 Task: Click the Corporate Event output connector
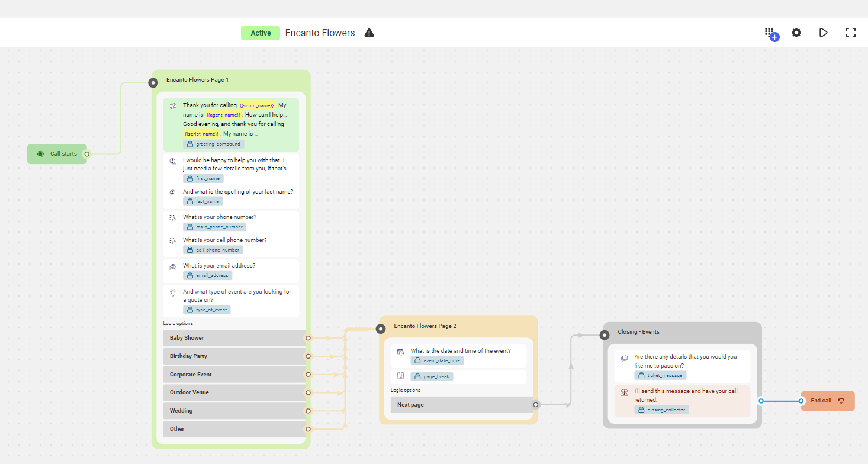308,375
